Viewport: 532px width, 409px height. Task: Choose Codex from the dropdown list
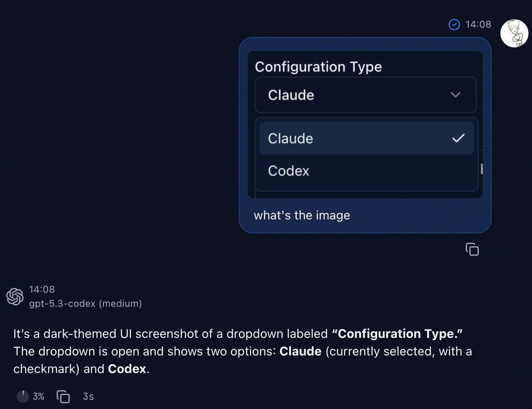289,171
